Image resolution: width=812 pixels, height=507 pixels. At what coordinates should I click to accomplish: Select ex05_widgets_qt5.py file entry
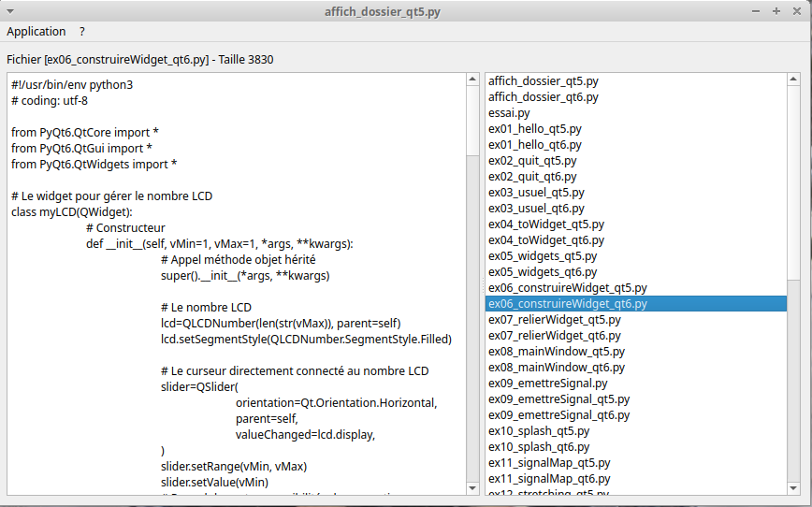tap(543, 256)
